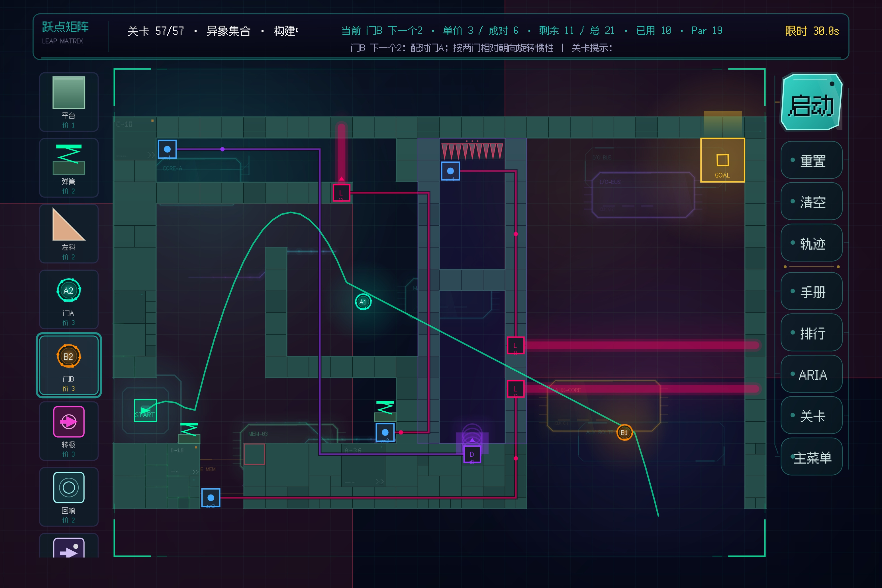Choose the 回响 echo piece
Screen dimensions: 882x588
click(69, 497)
